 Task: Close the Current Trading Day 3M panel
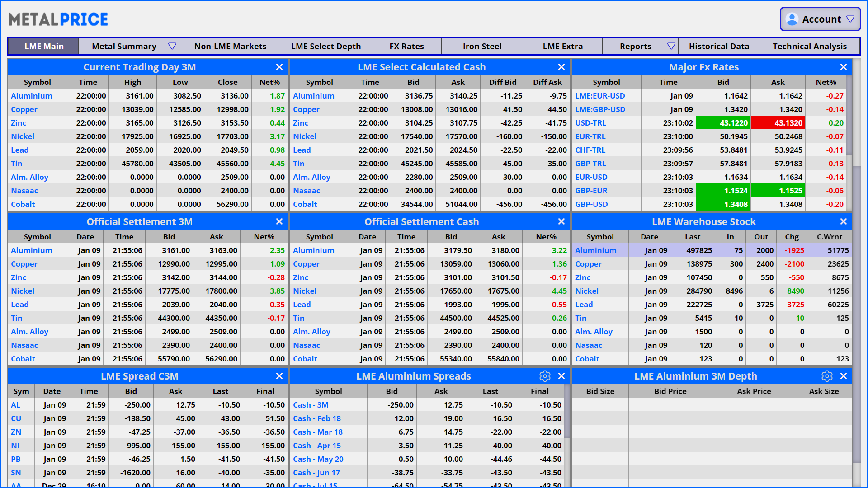pyautogui.click(x=279, y=67)
